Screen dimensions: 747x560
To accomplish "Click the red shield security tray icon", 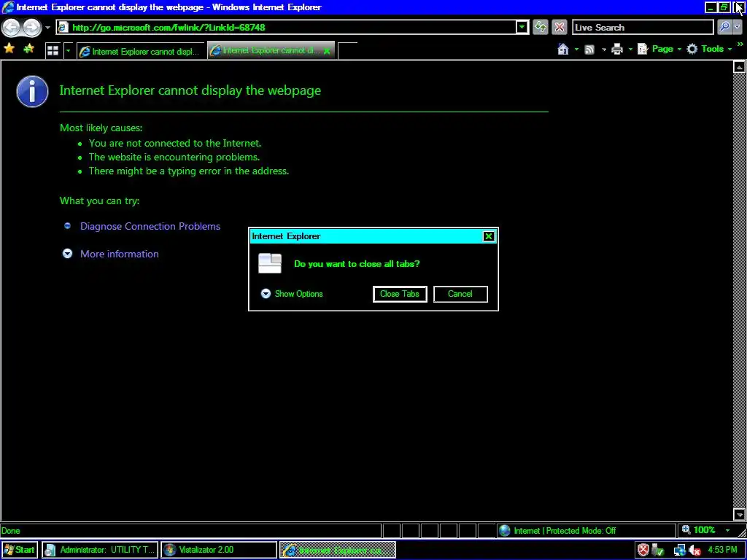I will coord(643,550).
